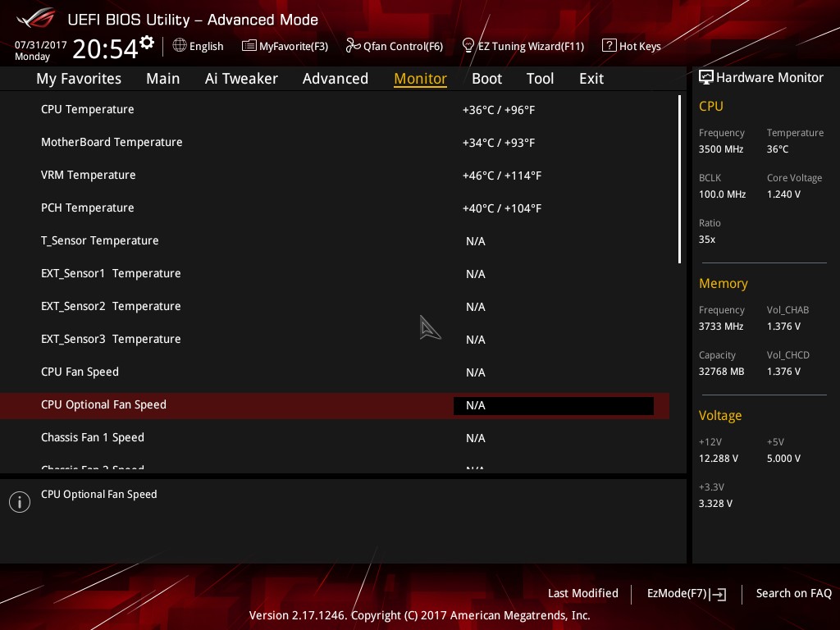Click Core Voltage value 1.240 V

click(x=783, y=194)
